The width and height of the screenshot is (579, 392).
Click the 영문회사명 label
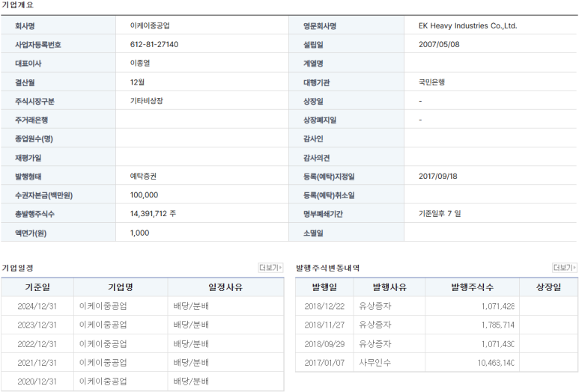click(x=320, y=26)
